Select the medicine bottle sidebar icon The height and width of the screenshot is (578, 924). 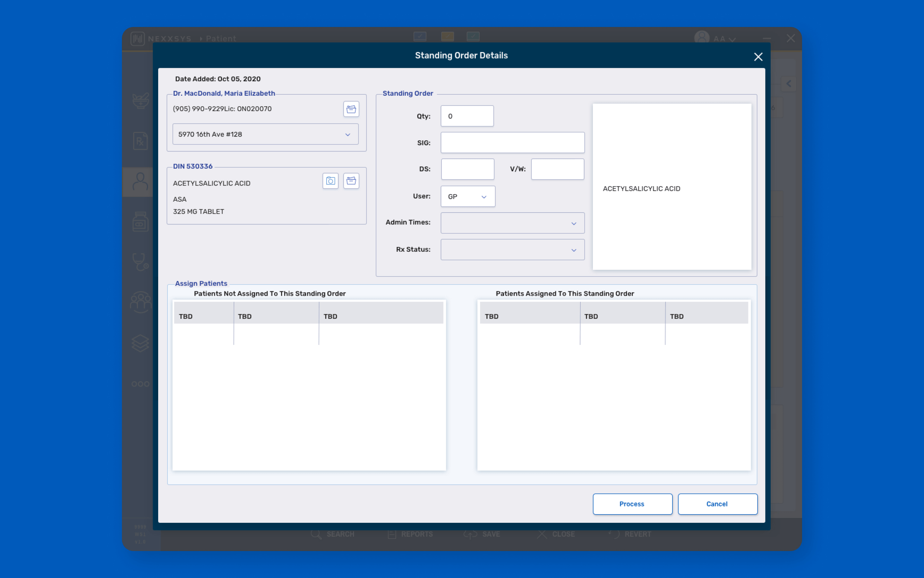coord(141,222)
